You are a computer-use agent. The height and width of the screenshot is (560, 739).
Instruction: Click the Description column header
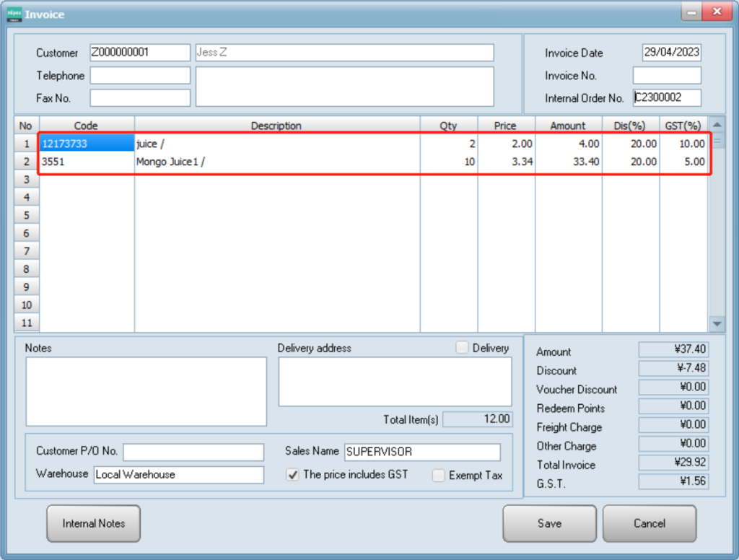pyautogui.click(x=276, y=126)
